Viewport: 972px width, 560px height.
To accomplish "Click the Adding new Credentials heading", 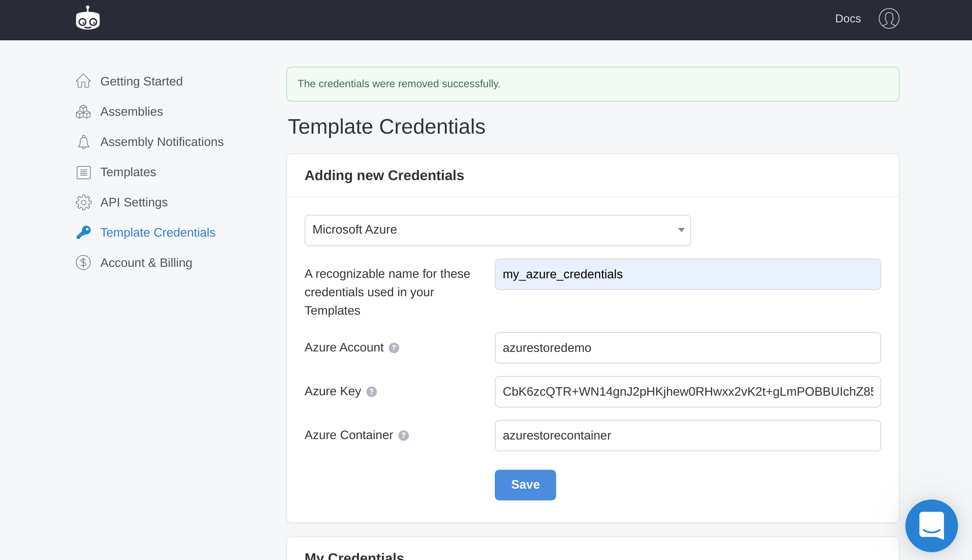I will click(384, 175).
